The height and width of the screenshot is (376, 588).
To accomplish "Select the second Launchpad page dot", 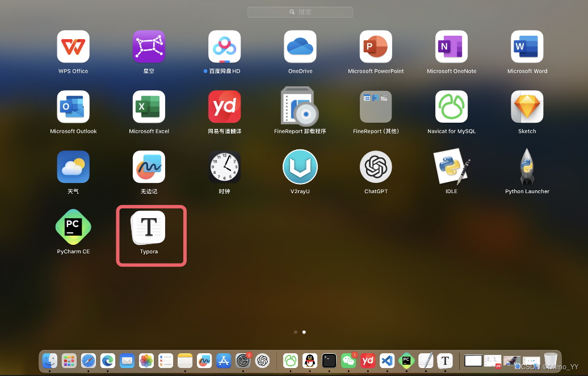I will click(x=304, y=332).
